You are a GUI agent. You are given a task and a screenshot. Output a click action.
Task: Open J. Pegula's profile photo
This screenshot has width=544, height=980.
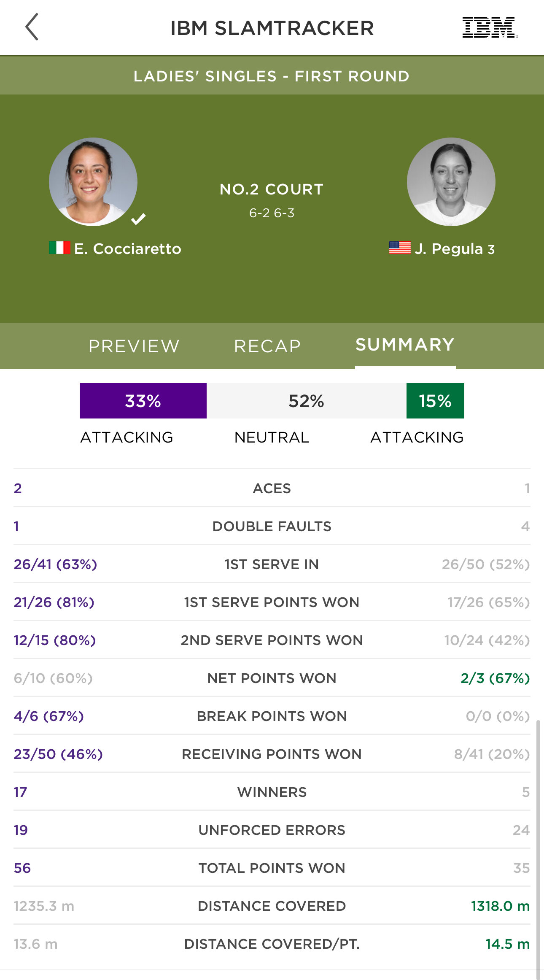[451, 182]
